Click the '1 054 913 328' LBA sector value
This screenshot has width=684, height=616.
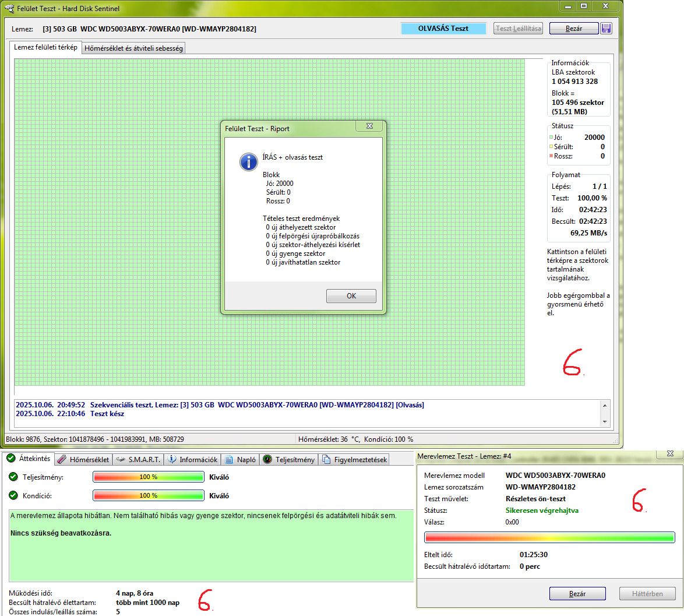[574, 82]
